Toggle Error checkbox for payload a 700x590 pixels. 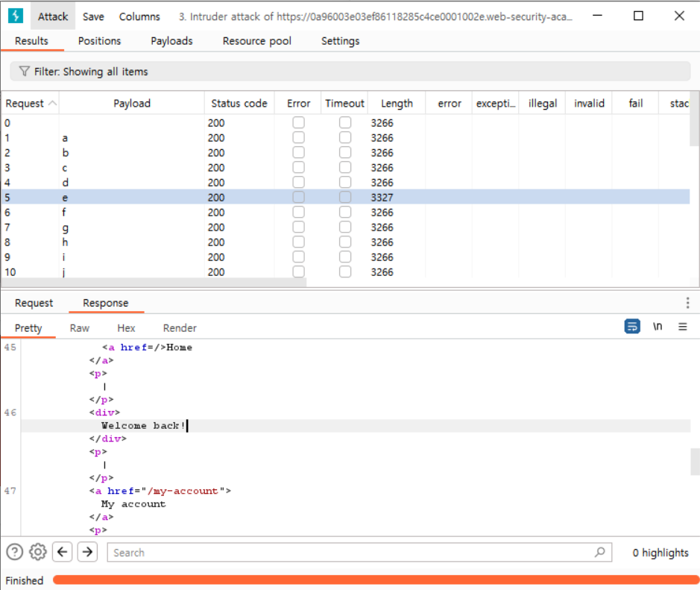pos(299,137)
